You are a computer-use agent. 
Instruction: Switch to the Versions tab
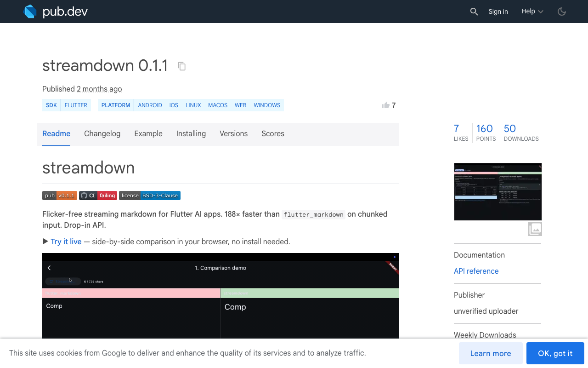(233, 134)
